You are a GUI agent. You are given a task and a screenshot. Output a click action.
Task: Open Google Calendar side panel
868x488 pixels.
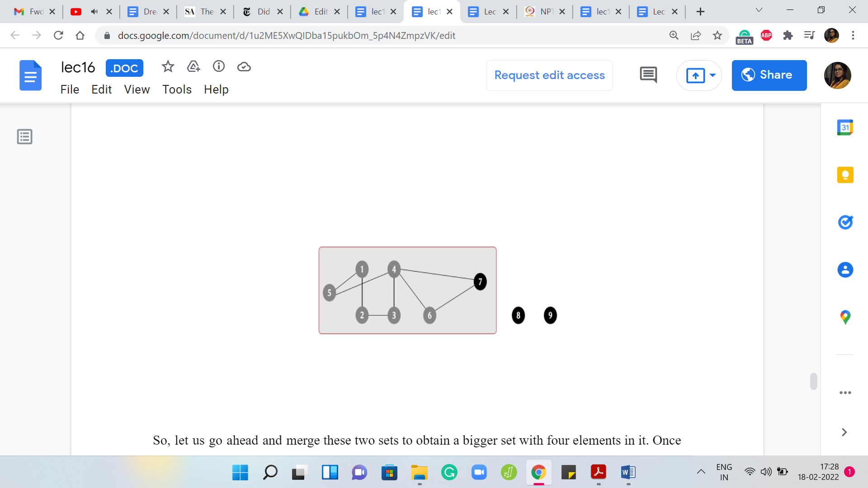click(845, 128)
